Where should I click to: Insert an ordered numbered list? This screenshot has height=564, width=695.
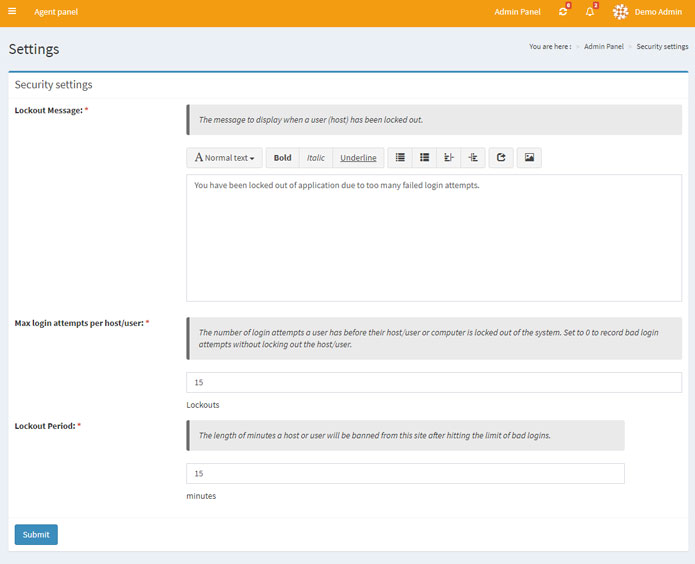424,158
